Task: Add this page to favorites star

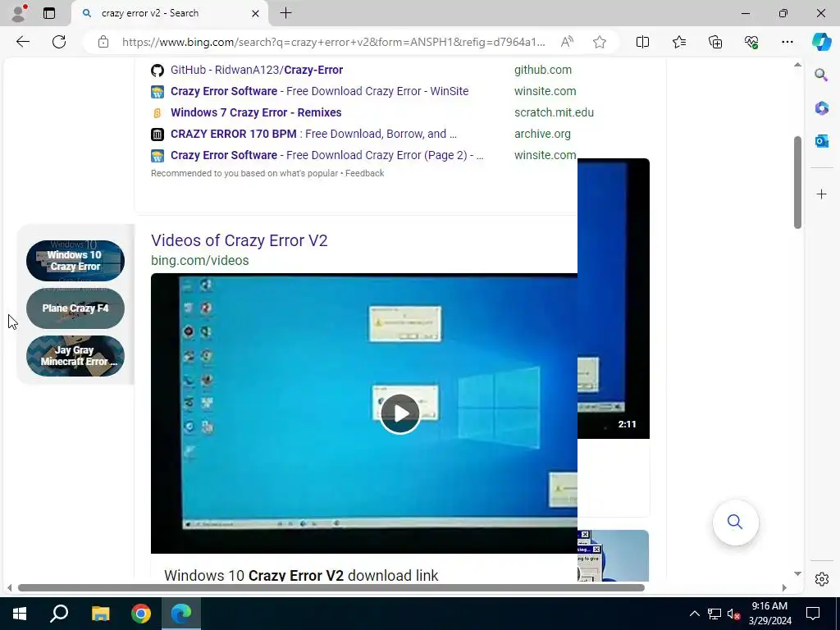Action: (x=600, y=42)
